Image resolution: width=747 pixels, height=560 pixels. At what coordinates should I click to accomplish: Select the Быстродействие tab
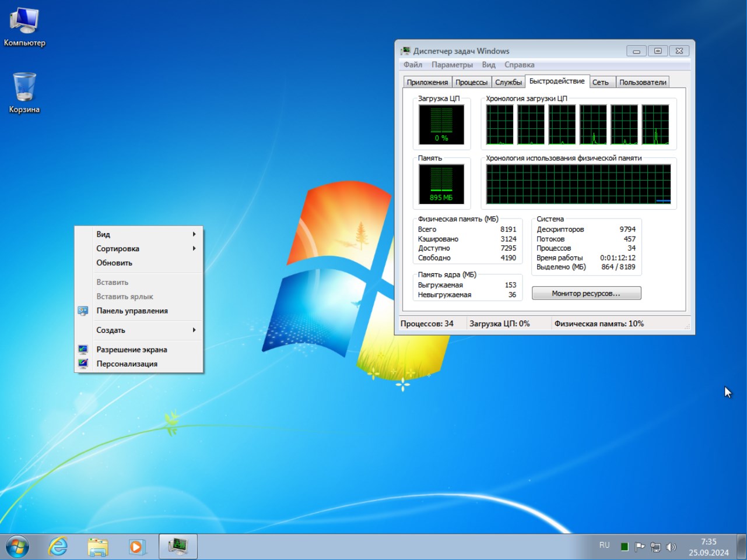coord(557,81)
